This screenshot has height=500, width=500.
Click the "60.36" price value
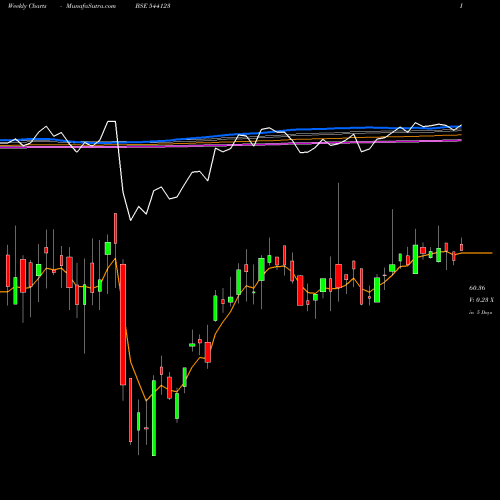click(477, 288)
